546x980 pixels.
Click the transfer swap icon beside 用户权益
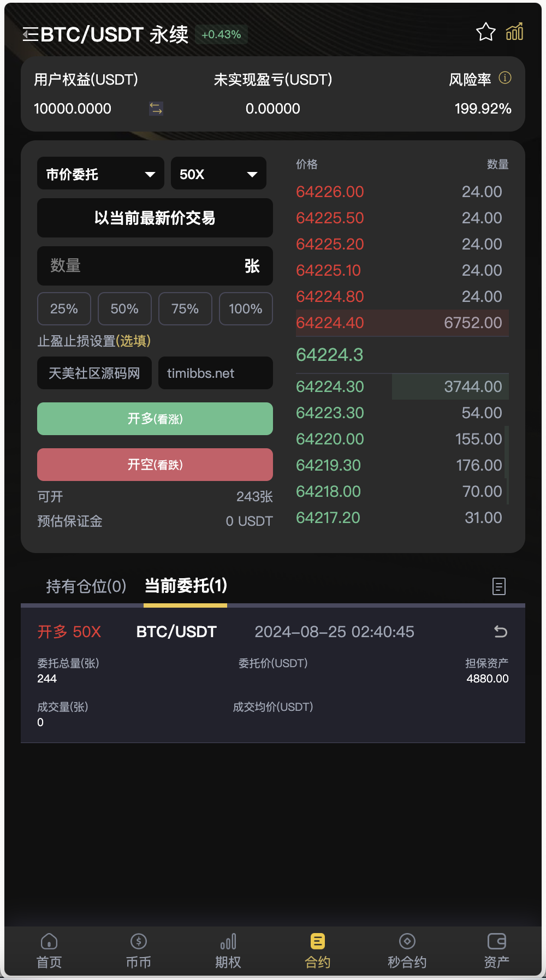(155, 109)
